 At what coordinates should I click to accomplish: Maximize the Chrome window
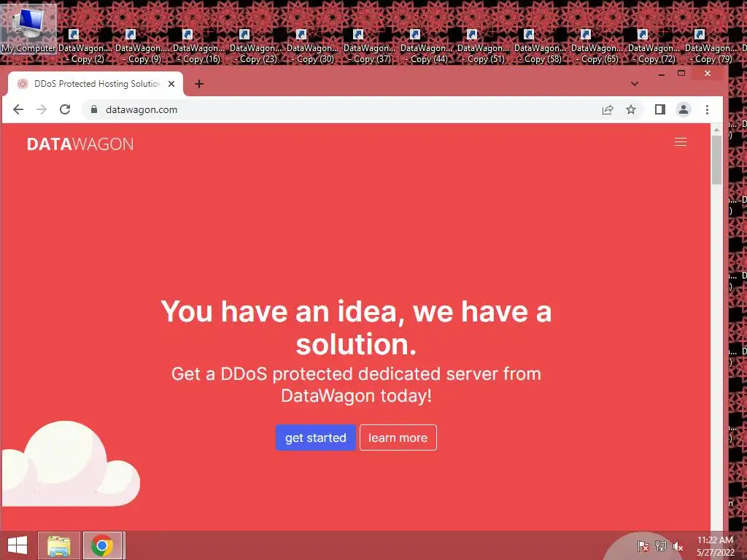point(681,74)
